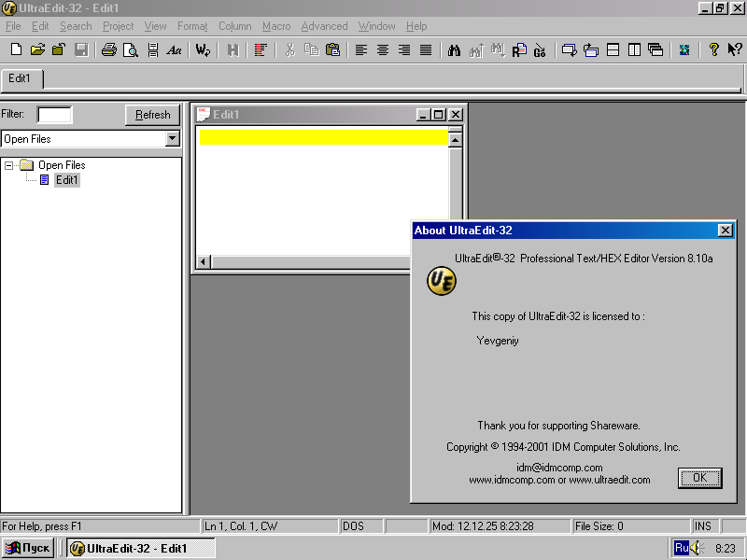This screenshot has height=560, width=747.
Task: Click the Paste clipboard icon
Action: 332,49
